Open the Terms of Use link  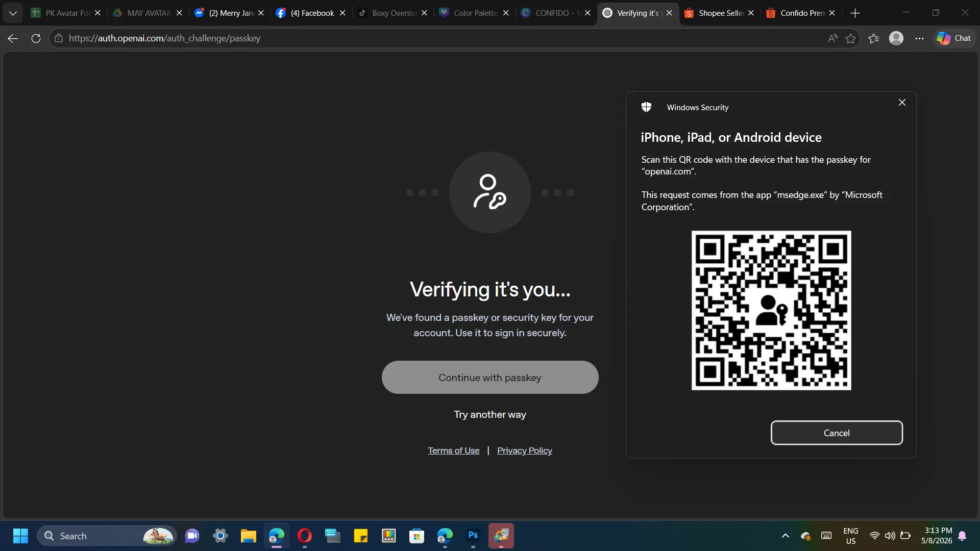pyautogui.click(x=453, y=450)
